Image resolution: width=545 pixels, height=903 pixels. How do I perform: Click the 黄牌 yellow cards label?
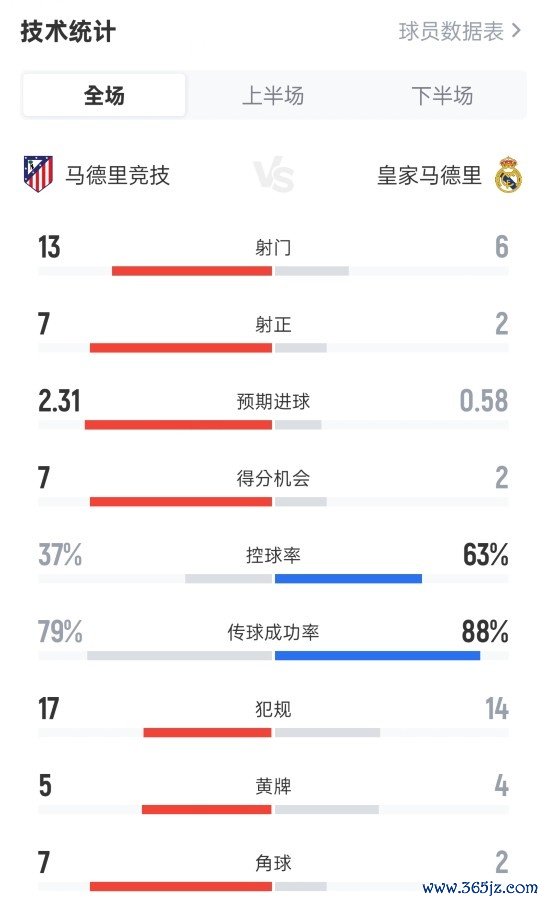point(273,786)
